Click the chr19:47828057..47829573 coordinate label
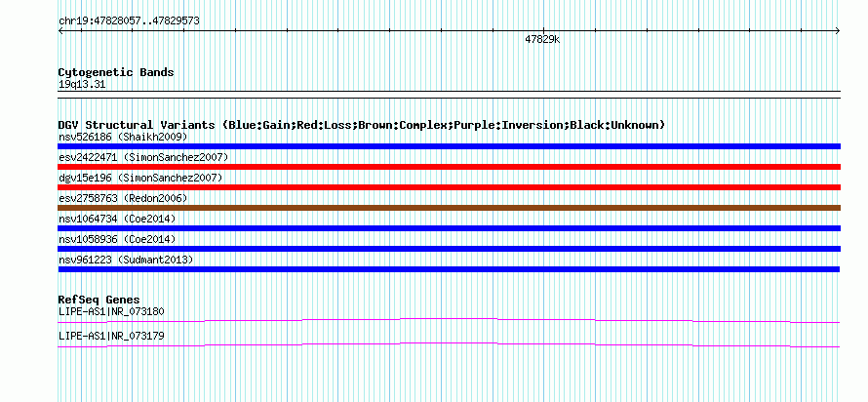Viewport: 868px width, 402px height. coord(129,21)
